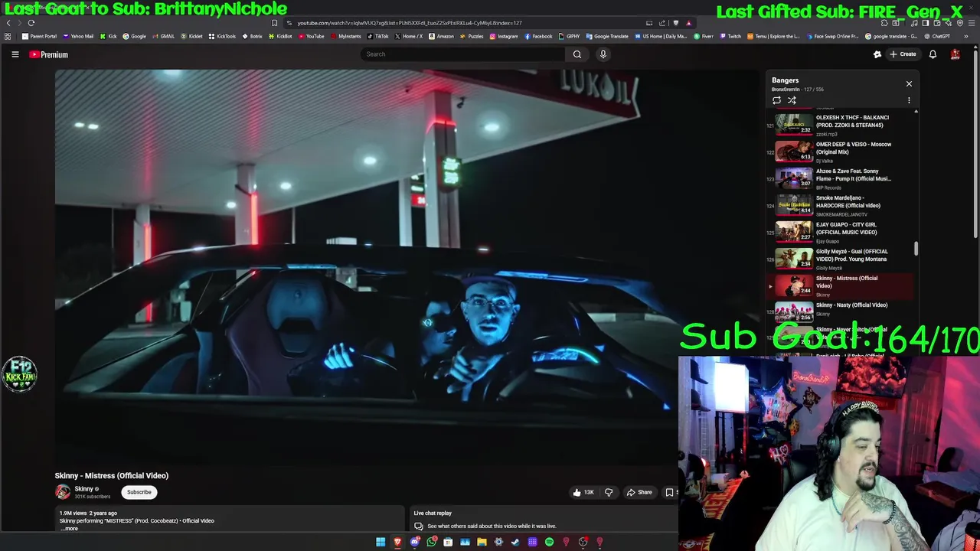
Task: Dislike the Skinny Mistress video
Action: coord(609,492)
